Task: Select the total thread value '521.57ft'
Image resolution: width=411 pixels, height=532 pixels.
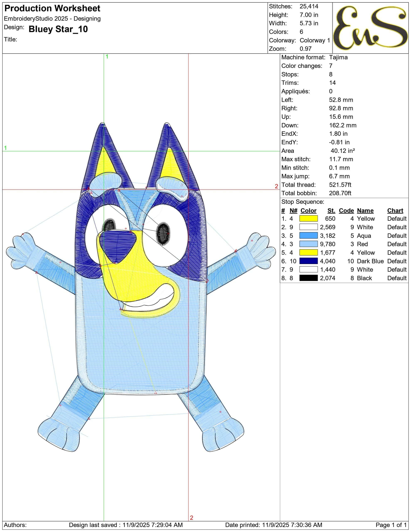Action: pyautogui.click(x=340, y=185)
